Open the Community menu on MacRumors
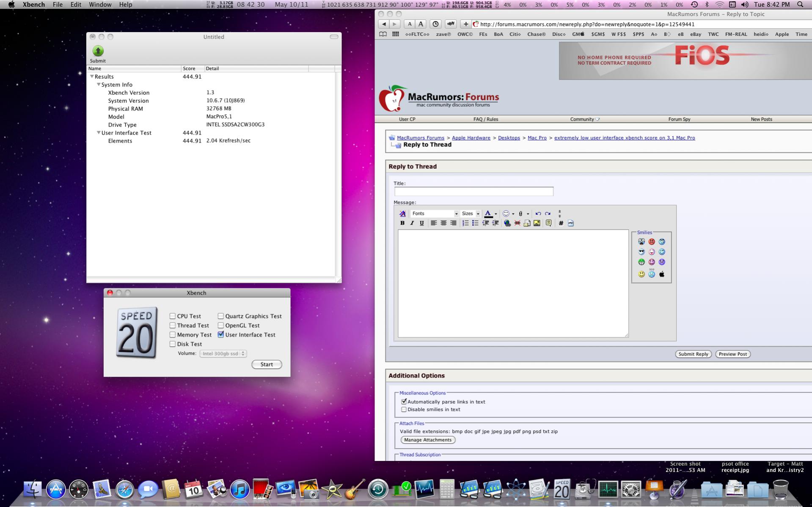Viewport: 812px width, 507px height. [585, 119]
